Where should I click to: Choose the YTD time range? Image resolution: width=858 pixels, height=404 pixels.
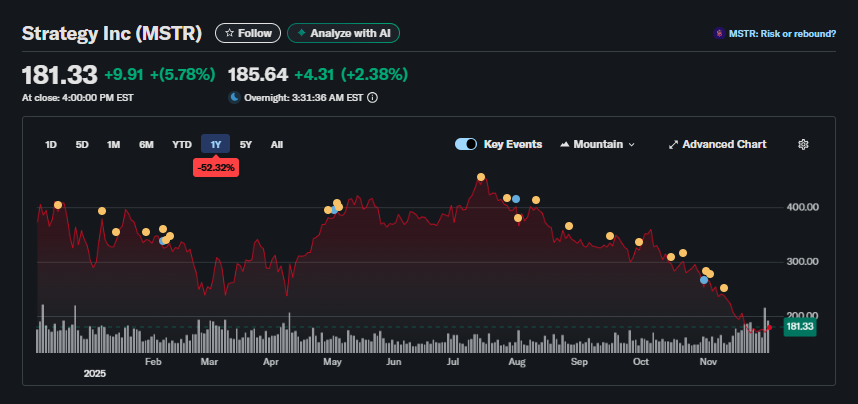(181, 144)
